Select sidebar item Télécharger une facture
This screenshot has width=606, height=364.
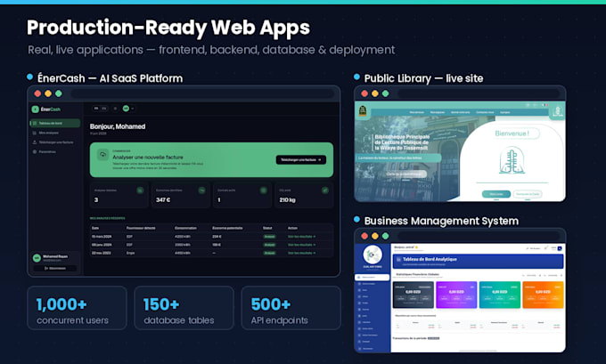53,142
